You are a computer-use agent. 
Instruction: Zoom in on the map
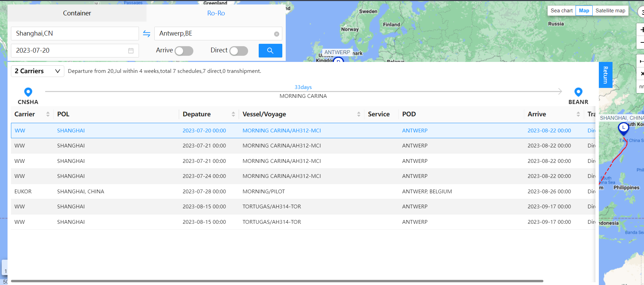641,30
